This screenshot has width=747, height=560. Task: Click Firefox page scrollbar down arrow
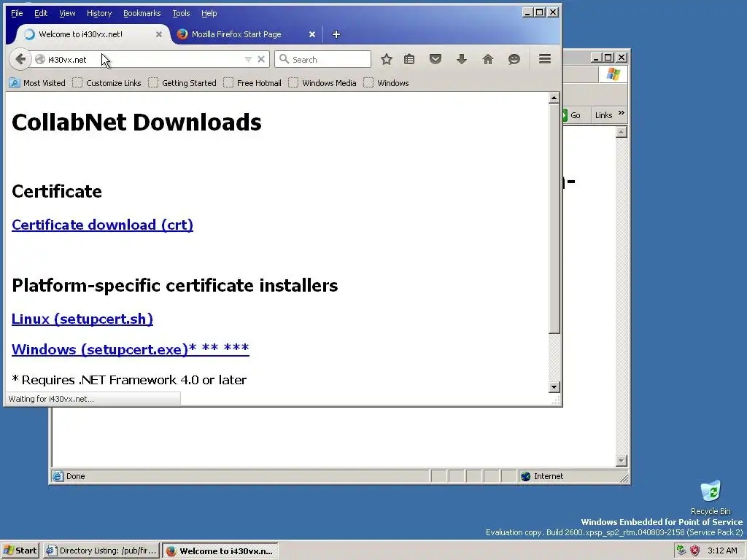tap(554, 386)
